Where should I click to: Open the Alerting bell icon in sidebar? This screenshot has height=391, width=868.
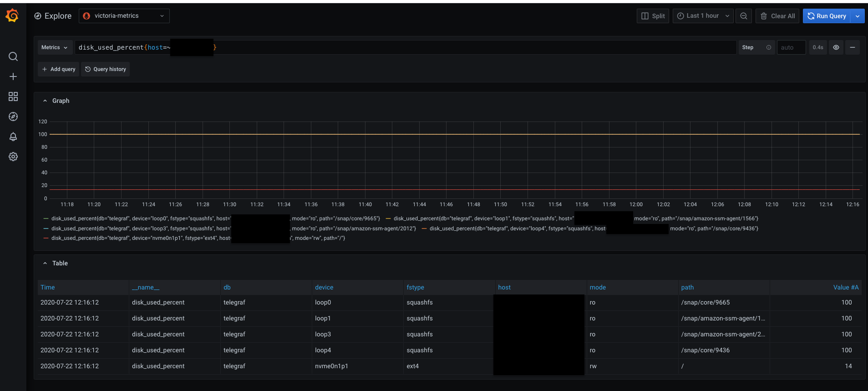point(13,137)
